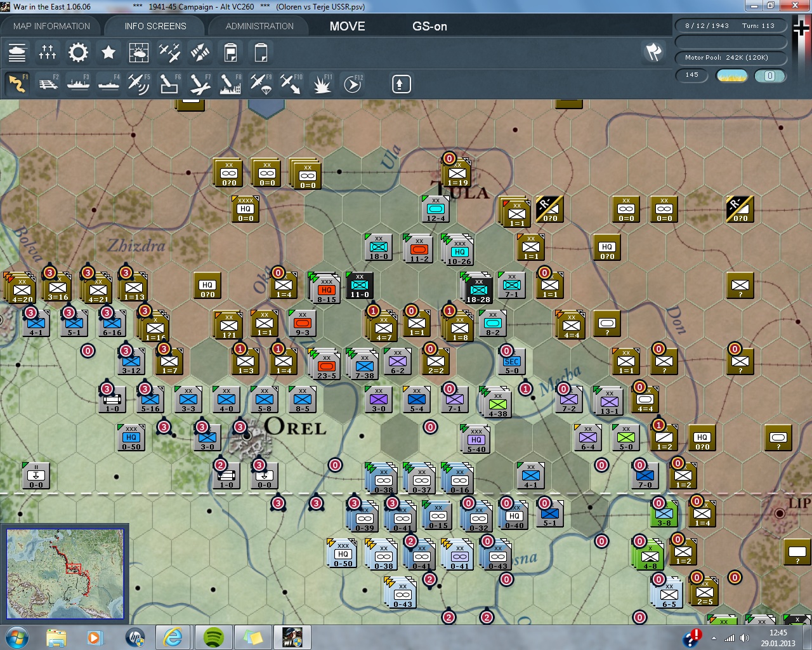This screenshot has height=650, width=812.
Task: Open the Production gear icon screen
Action: click(78, 52)
